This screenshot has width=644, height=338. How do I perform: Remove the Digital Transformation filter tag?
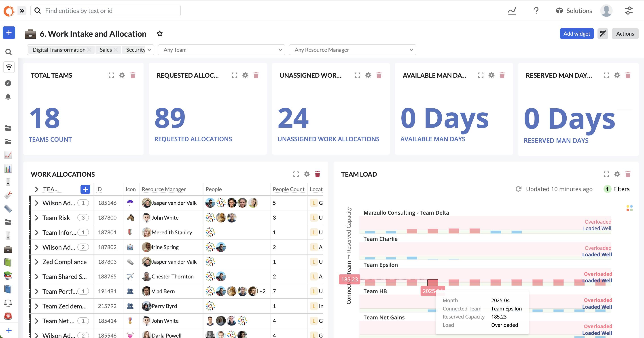tap(89, 50)
